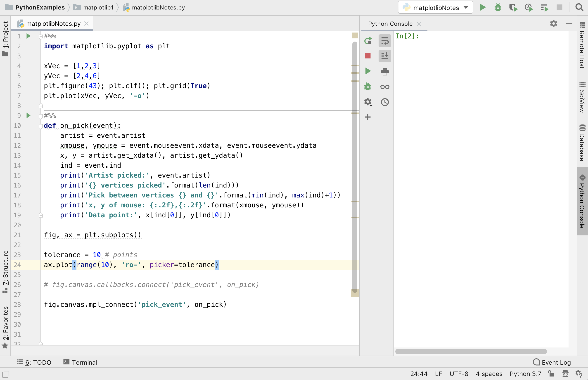Click the console horizontal scrollbar

[x=471, y=351]
